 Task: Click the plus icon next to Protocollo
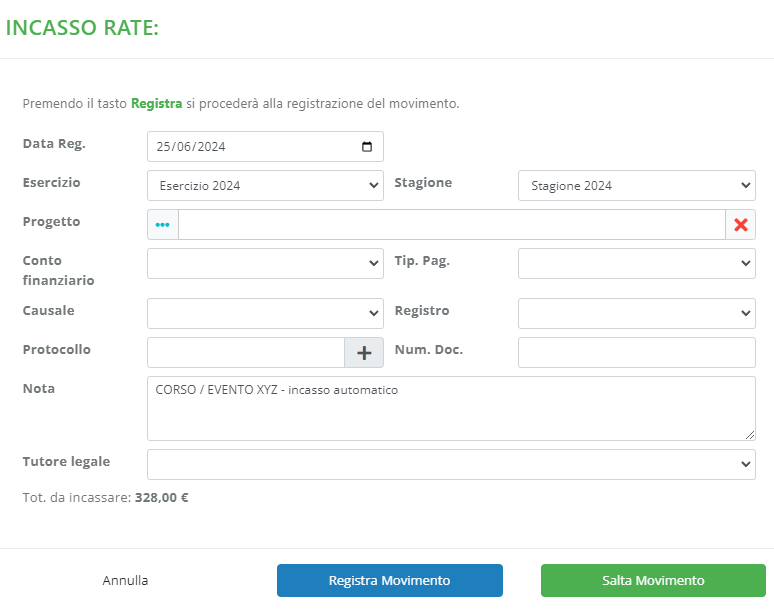point(364,353)
